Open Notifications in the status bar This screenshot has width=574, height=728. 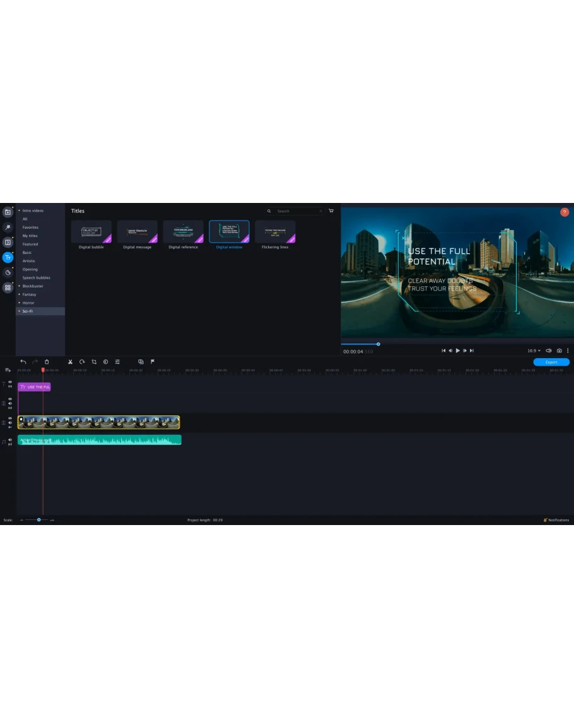556,520
